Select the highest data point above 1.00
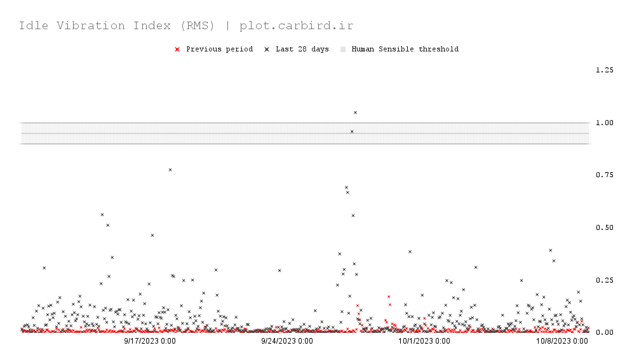Image resolution: width=632 pixels, height=364 pixels. (355, 112)
